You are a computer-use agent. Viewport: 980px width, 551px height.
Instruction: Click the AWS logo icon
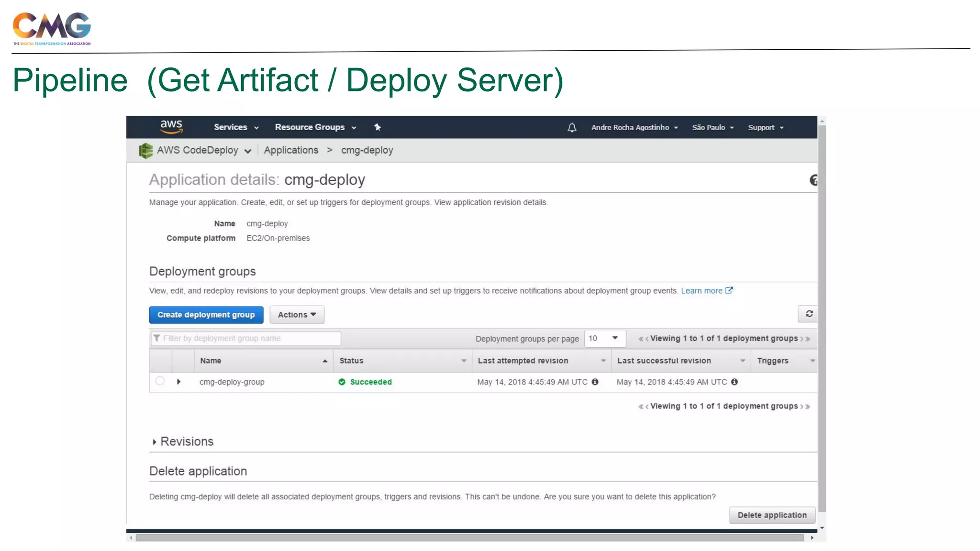(x=171, y=127)
